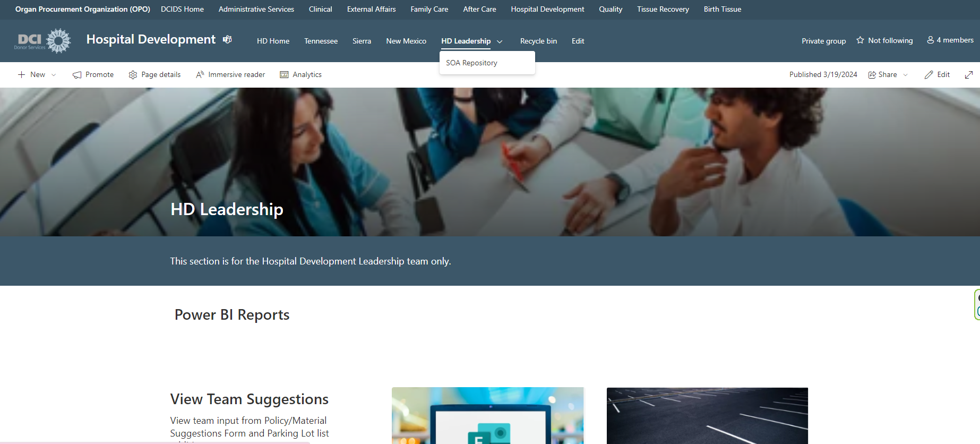Viewport: 980px width, 444px height.
Task: Expand the Share options chevron
Action: 906,75
